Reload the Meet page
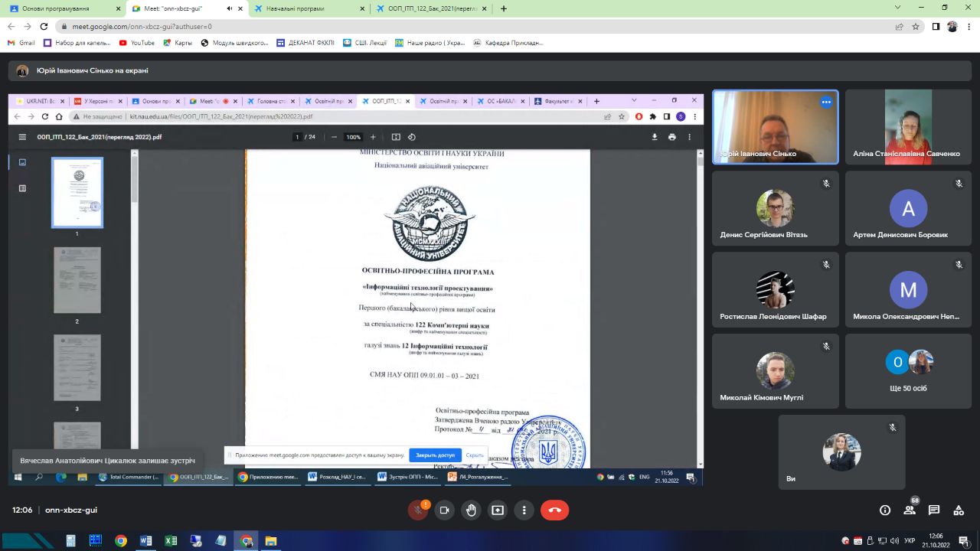980x551 pixels. (44, 26)
